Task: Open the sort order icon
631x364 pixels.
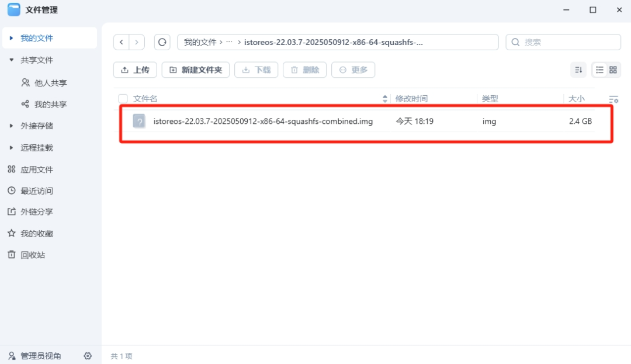Action: (578, 70)
